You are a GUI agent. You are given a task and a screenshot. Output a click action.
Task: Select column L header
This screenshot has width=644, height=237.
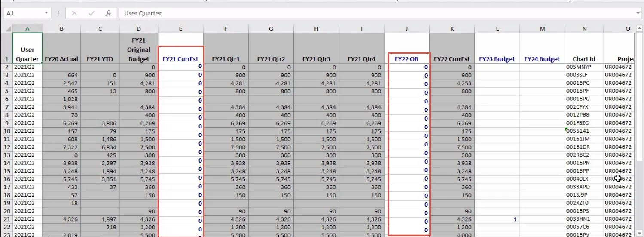[x=497, y=29]
